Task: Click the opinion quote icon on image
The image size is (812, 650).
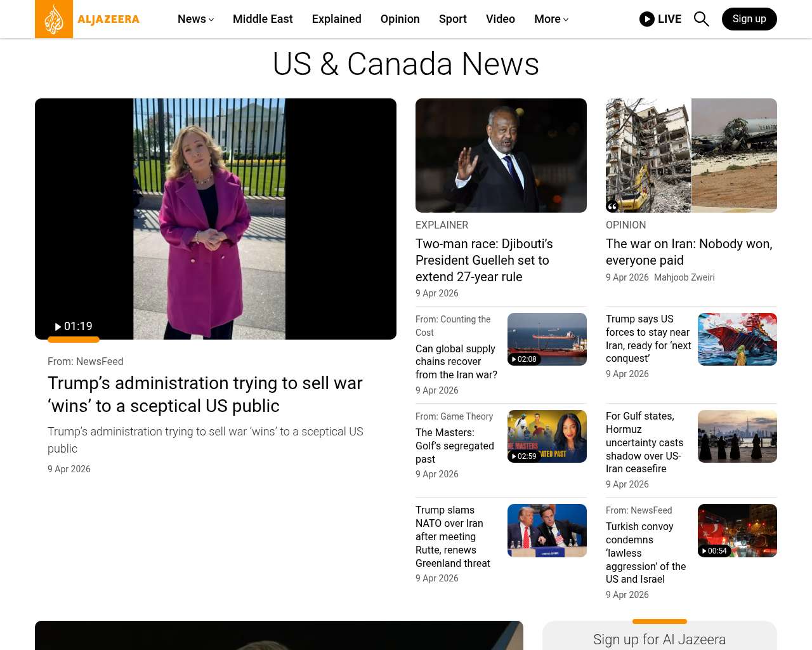Action: point(612,206)
